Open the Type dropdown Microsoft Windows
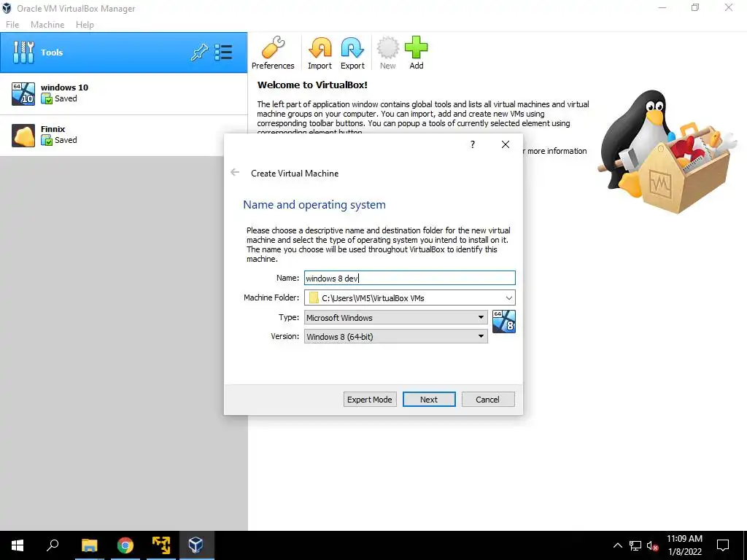The image size is (747, 560). point(395,318)
